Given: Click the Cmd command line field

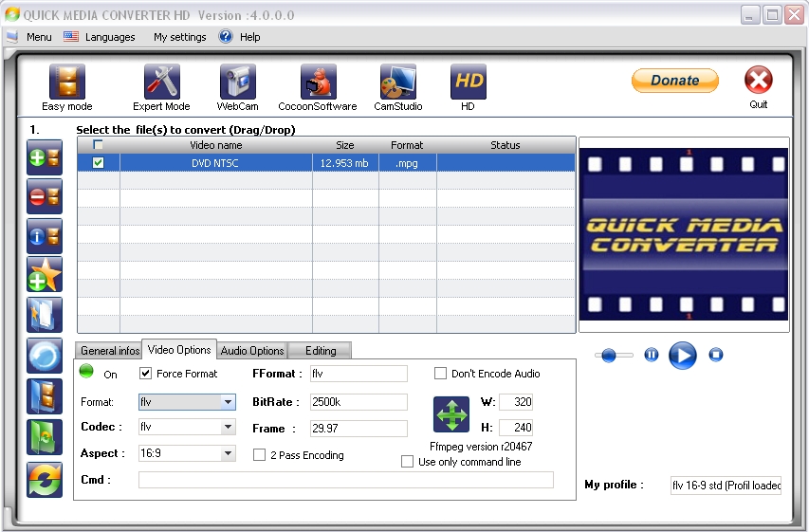Looking at the screenshot, I should tap(345, 480).
